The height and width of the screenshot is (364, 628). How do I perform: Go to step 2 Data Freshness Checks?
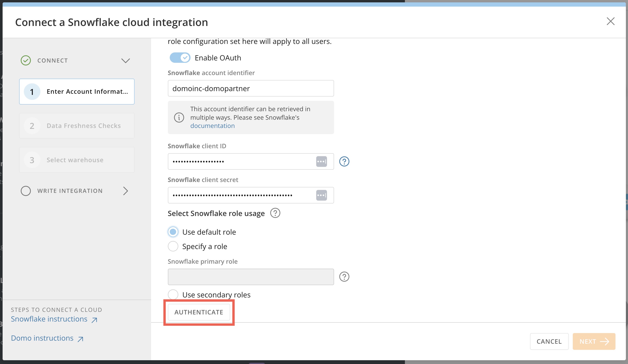click(x=77, y=126)
